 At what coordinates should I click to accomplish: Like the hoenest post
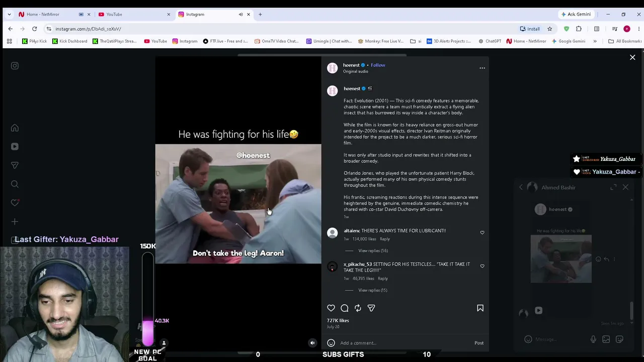(331, 308)
